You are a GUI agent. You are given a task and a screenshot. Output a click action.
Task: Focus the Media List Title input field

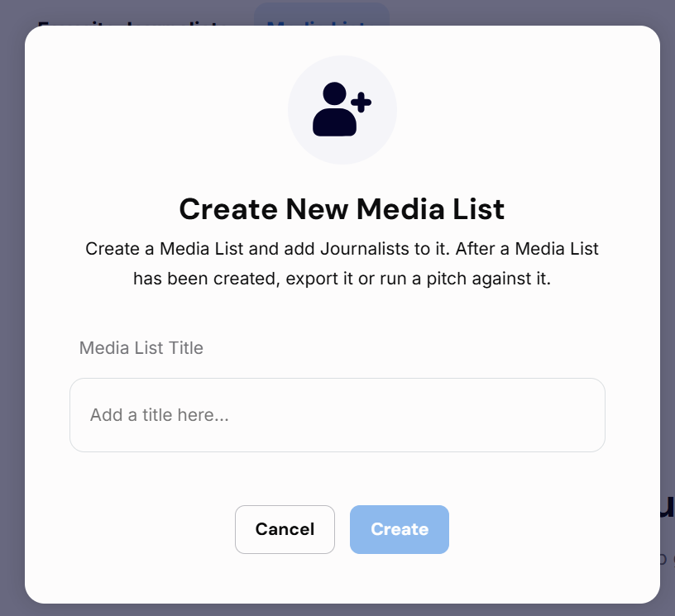337,415
